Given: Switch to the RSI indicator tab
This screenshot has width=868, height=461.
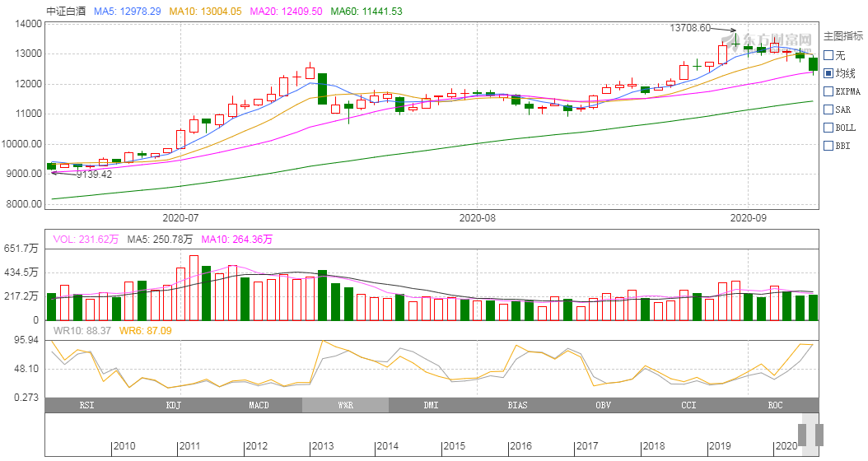Looking at the screenshot, I should point(87,405).
